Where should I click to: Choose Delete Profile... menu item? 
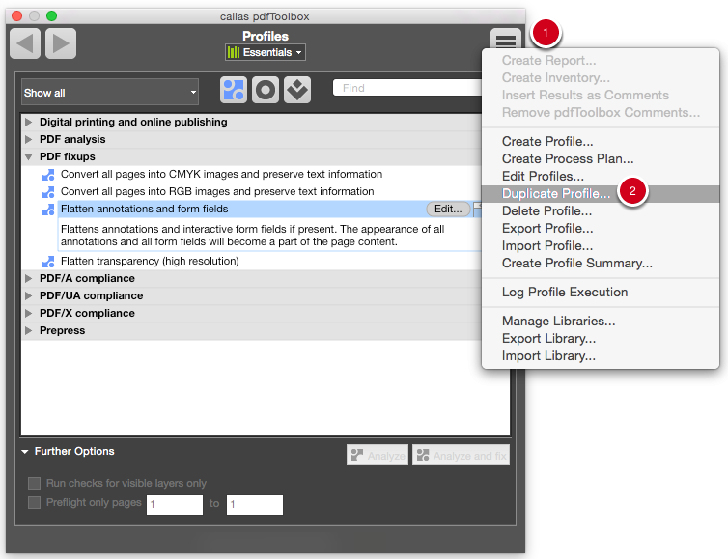point(601,211)
